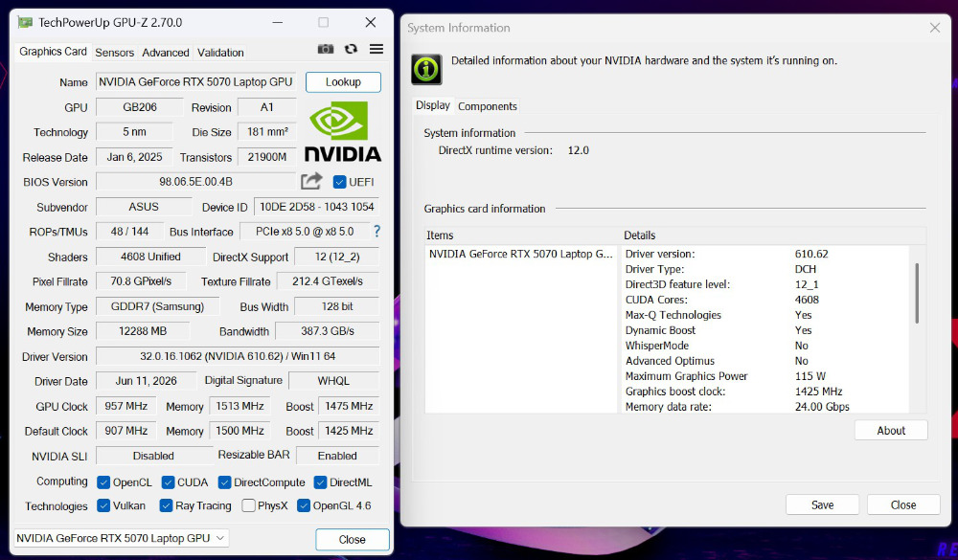Toggle the OpenGL 4.6 checkbox
The height and width of the screenshot is (560, 958).
[303, 505]
